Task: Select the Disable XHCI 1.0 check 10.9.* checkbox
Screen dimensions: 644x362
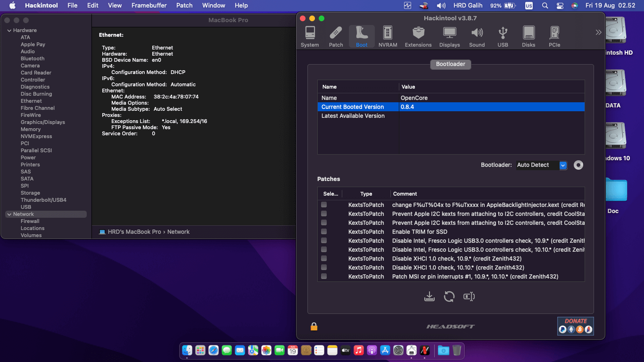Action: point(324,259)
